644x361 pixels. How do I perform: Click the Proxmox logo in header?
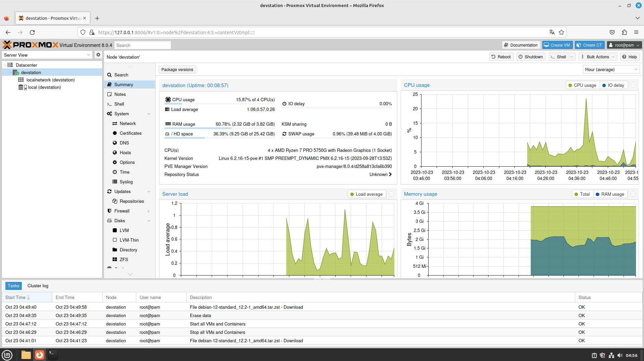(30, 45)
